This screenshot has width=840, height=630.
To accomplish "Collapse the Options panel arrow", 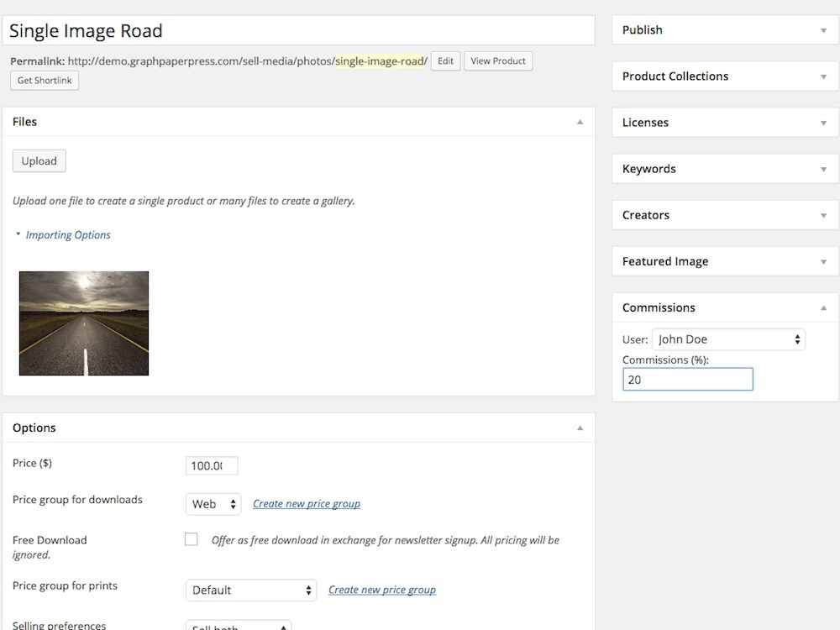I will coord(580,428).
